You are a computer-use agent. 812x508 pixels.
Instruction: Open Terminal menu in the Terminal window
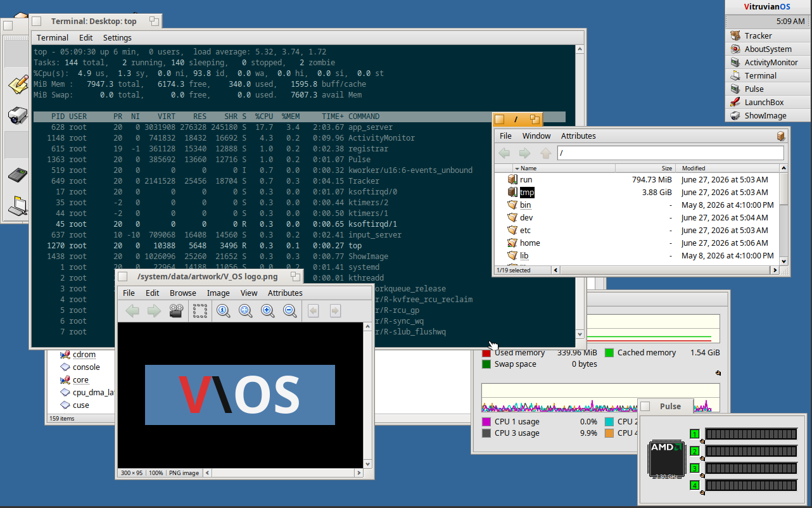point(53,38)
